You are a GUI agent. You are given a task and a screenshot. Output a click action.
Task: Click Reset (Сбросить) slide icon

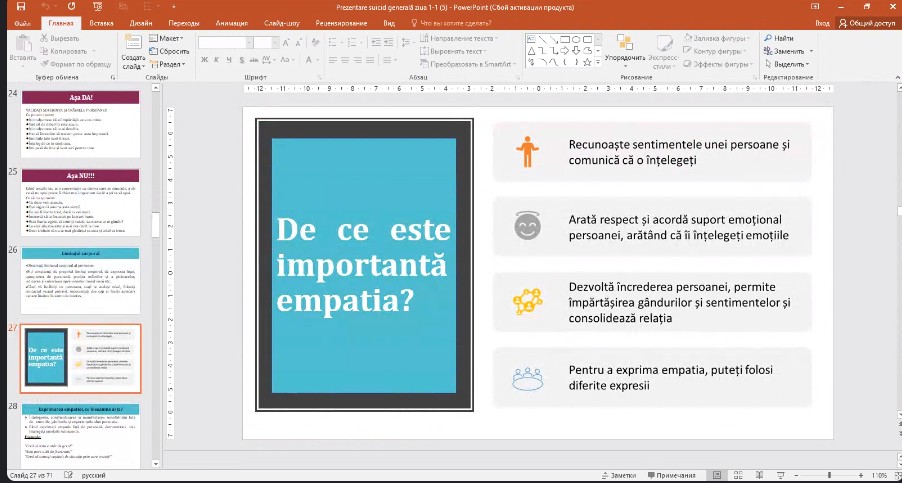pyautogui.click(x=170, y=50)
